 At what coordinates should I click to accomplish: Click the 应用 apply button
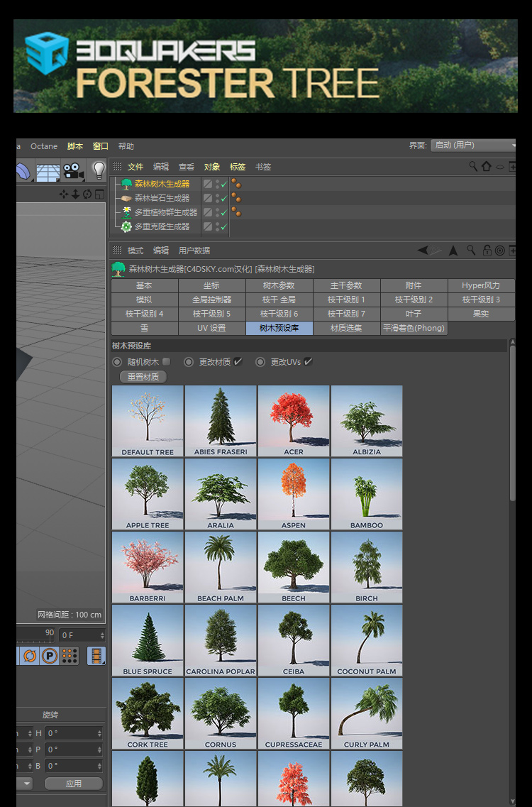click(74, 784)
